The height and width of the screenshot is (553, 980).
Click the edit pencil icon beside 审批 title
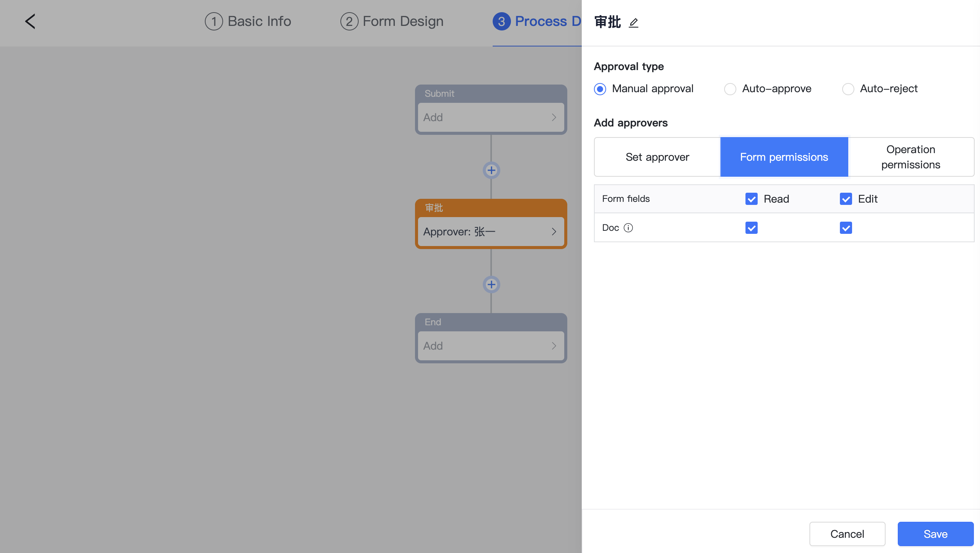[x=634, y=23]
